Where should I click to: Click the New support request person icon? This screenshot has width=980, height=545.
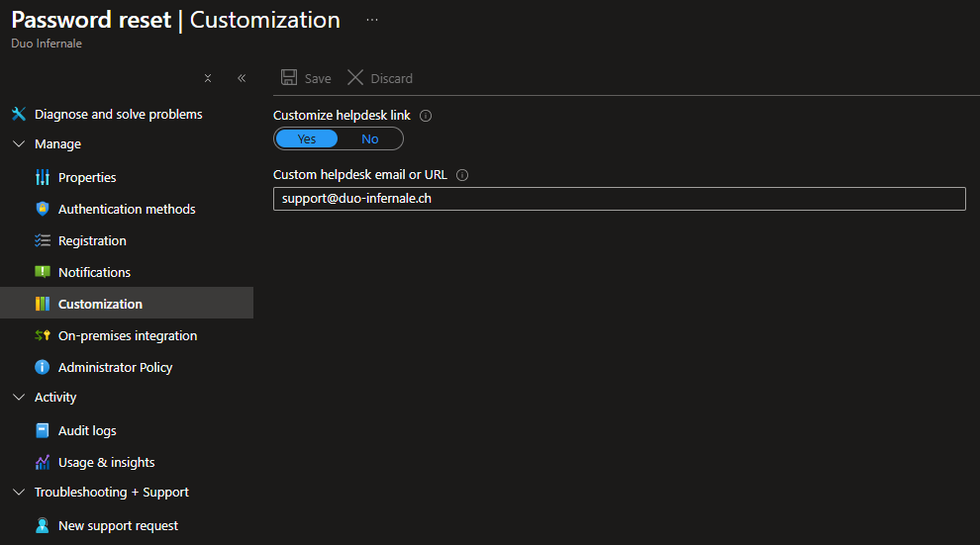(x=42, y=526)
